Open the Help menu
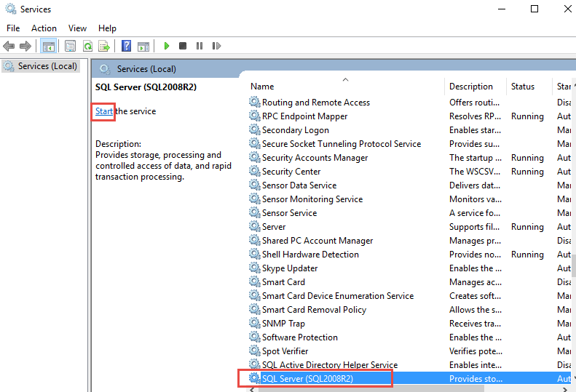Image resolution: width=576 pixels, height=392 pixels. pos(107,28)
